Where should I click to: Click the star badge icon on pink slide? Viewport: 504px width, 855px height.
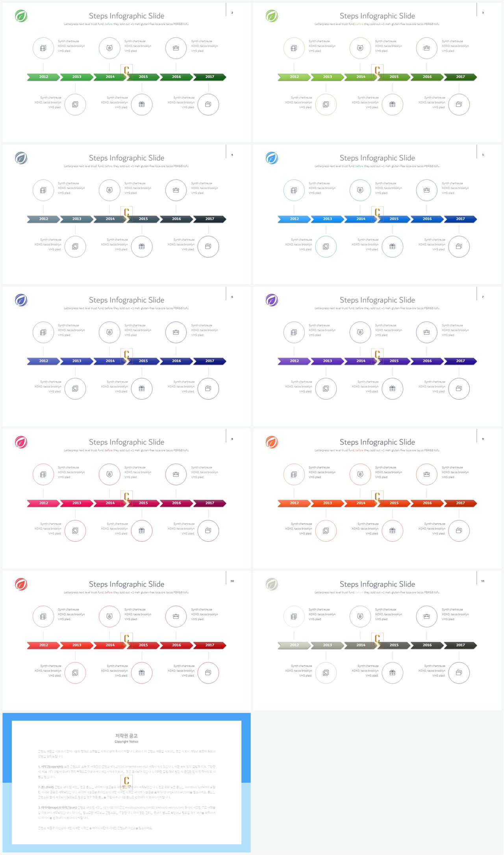109,474
